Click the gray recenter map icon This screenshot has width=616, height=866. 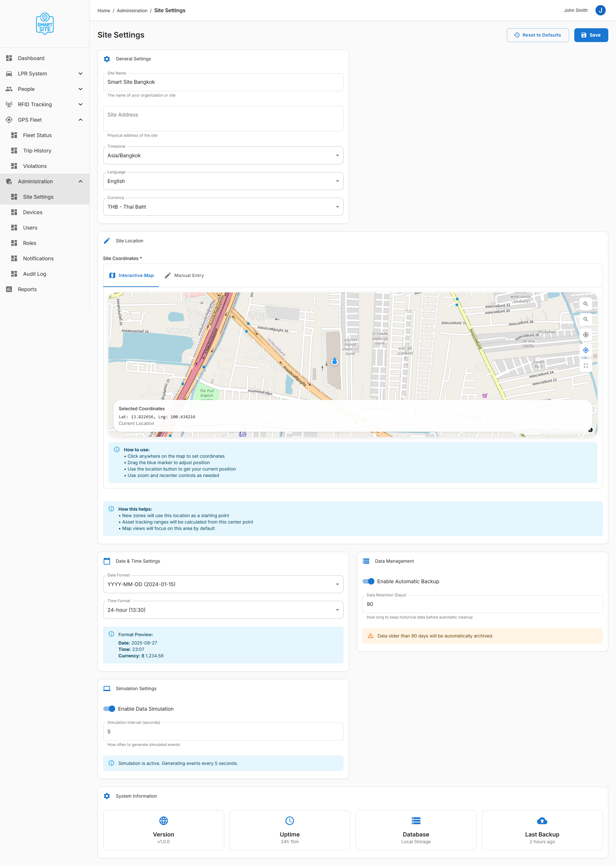pos(585,335)
